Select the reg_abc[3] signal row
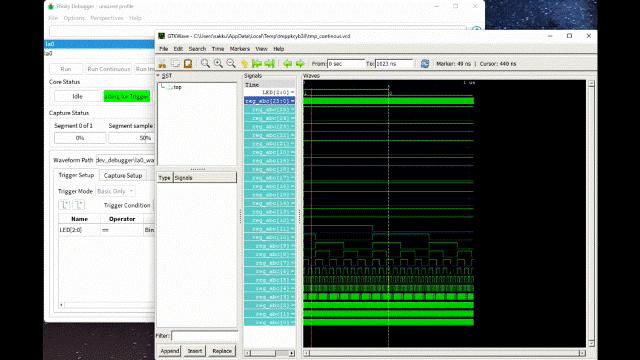Screen dimensions: 640x360 269,297
